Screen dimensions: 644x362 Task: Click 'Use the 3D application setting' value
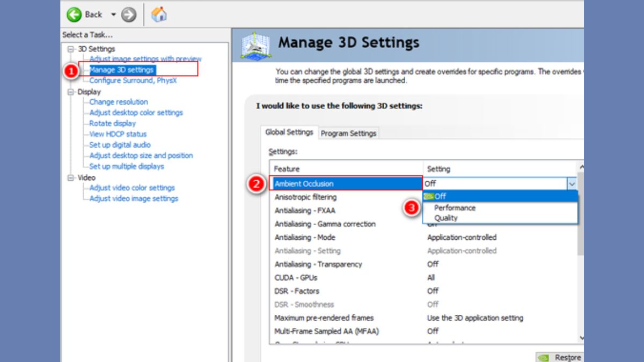pyautogui.click(x=475, y=317)
